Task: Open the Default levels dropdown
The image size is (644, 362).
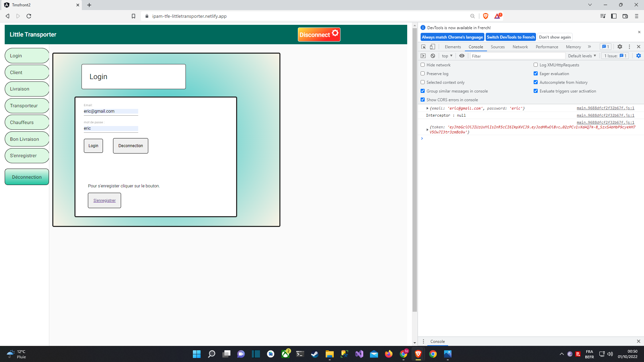Action: tap(582, 56)
